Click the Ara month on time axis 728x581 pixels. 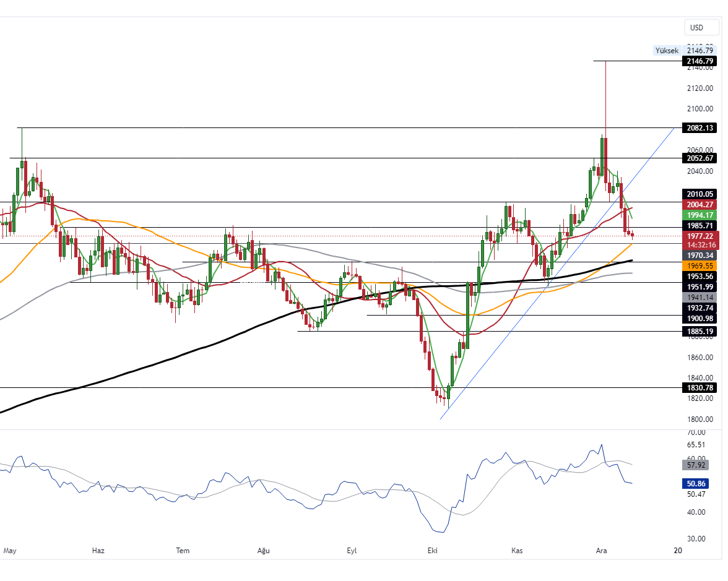pos(600,550)
